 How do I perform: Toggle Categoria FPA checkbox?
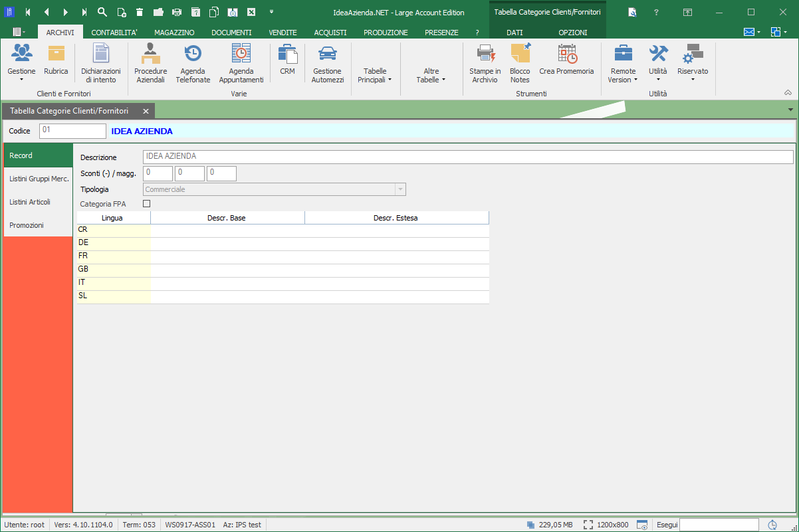pyautogui.click(x=147, y=204)
